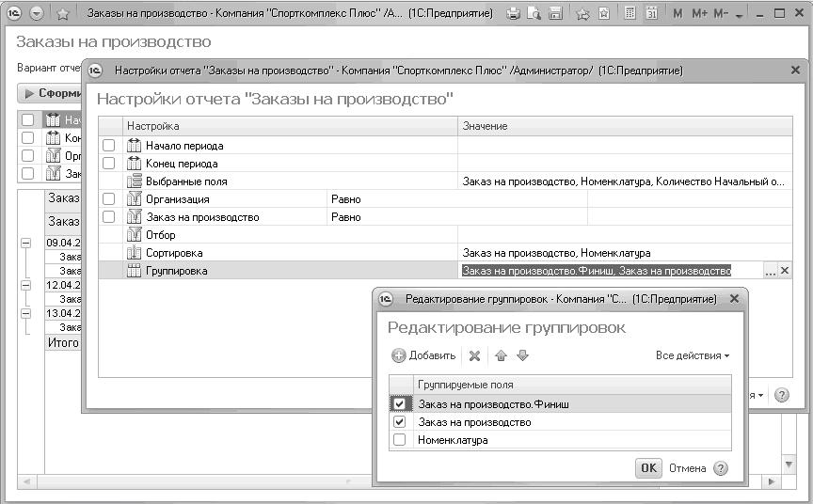813x504 pixels.
Task: Click funnel icon of Отбор row
Action: click(134, 235)
